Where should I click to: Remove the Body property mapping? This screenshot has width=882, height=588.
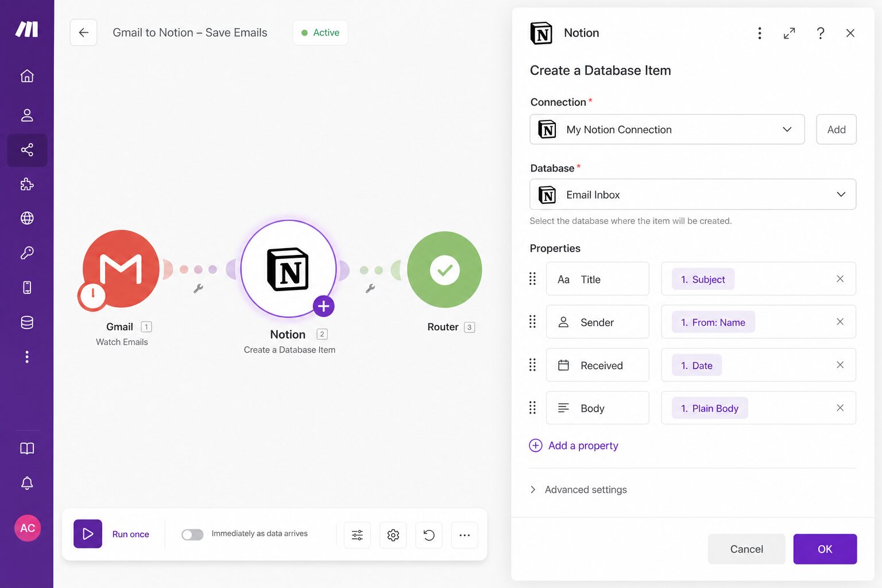coord(840,408)
